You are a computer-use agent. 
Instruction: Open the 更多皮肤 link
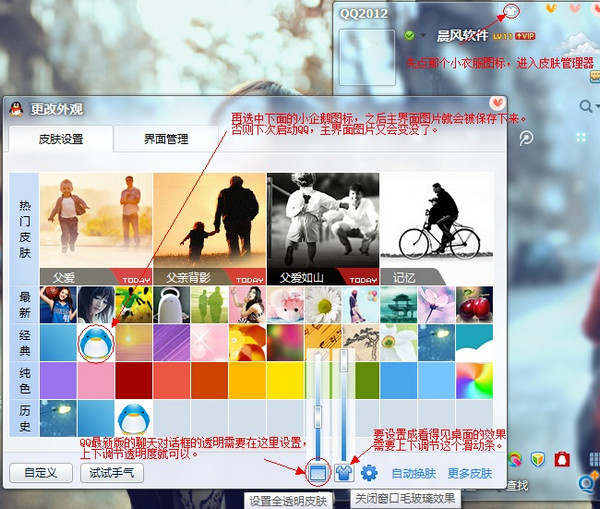tap(469, 473)
